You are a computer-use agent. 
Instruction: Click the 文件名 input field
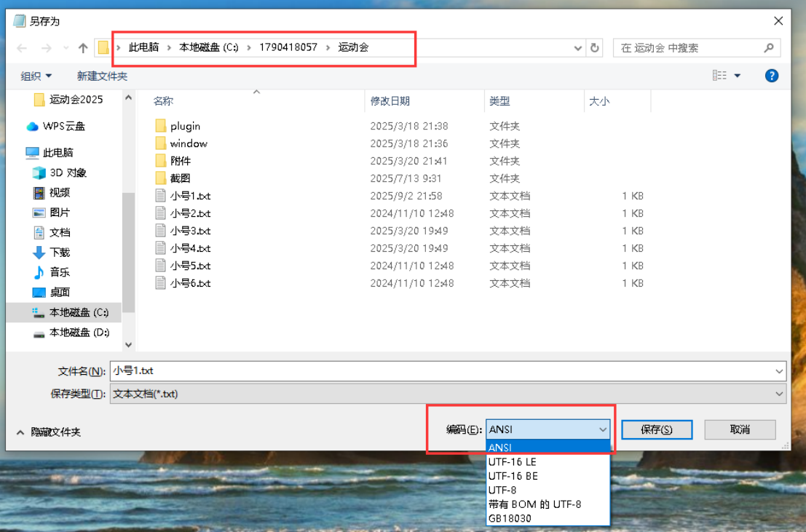(x=443, y=371)
